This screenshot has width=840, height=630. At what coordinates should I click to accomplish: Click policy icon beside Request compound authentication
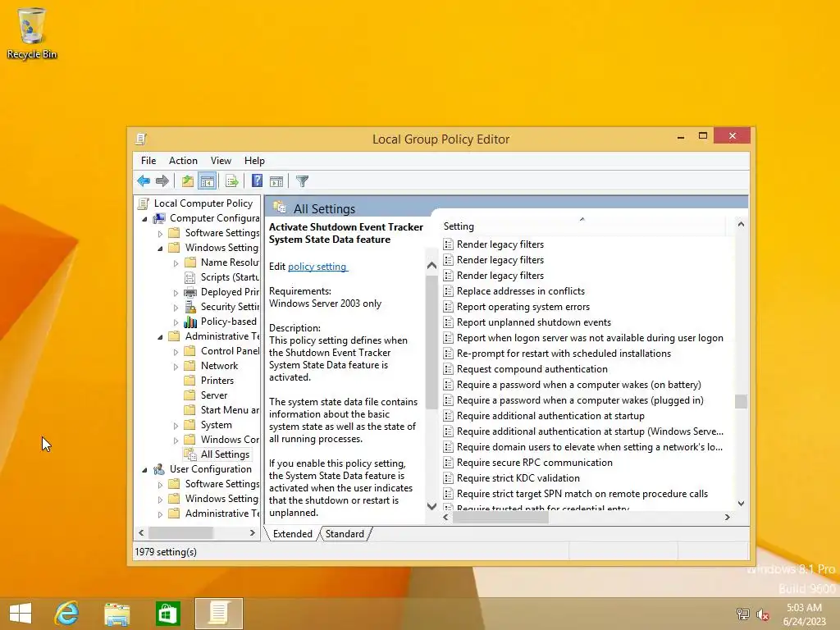pos(449,369)
